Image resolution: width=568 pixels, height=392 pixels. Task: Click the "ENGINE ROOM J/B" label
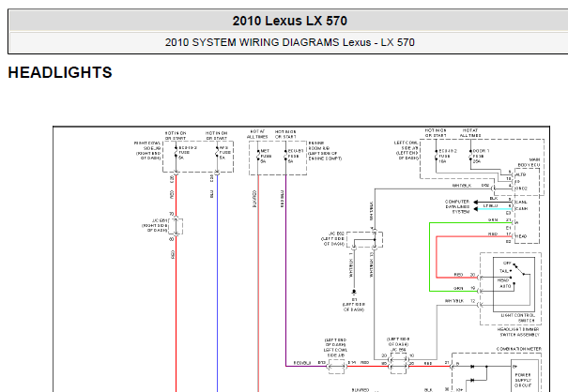tap(319, 146)
